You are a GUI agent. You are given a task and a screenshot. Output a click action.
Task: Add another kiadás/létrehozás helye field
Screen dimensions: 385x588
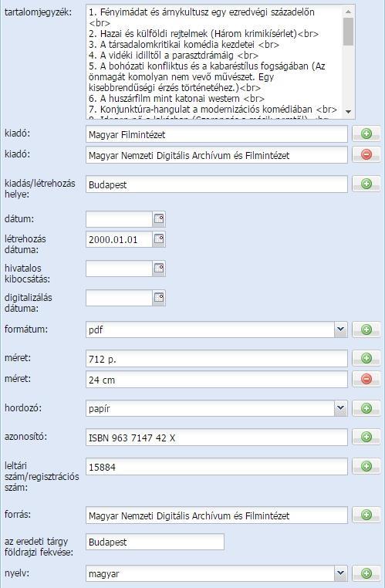coord(366,184)
